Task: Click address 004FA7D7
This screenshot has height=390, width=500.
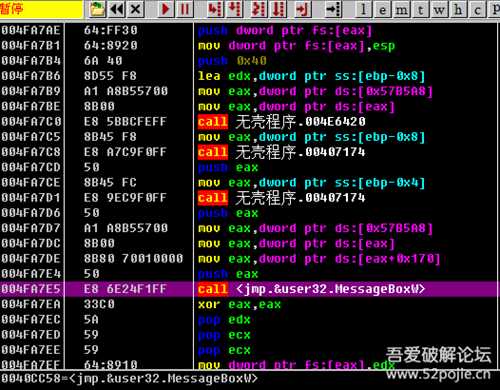Action: [31, 228]
